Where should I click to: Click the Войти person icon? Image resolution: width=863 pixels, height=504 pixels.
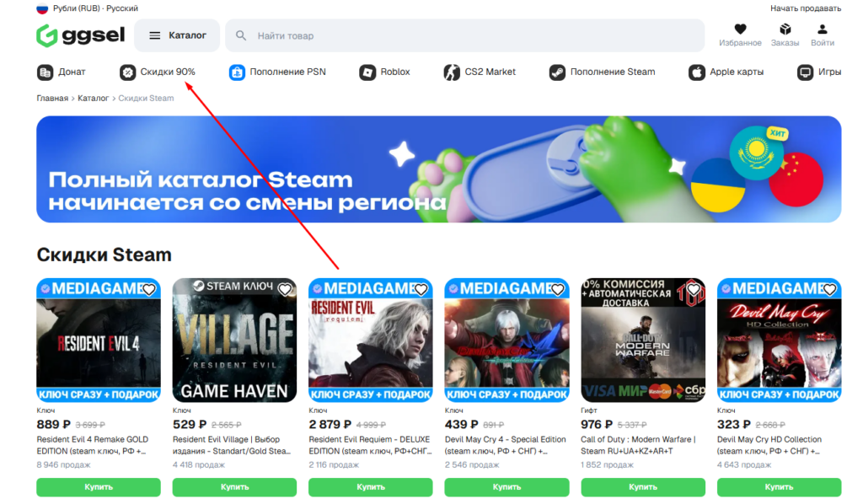(823, 29)
